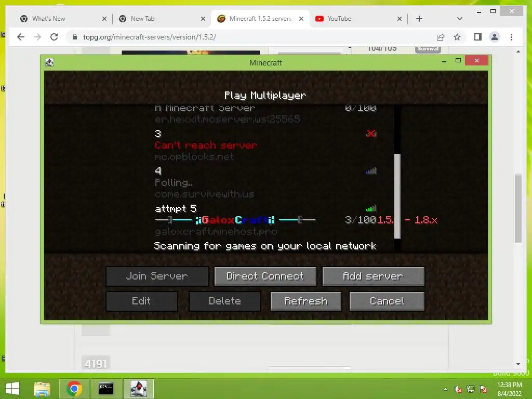Close the Minecraft 1.5.2 servers tab
Viewport: 532px width, 399px height.
[301, 19]
